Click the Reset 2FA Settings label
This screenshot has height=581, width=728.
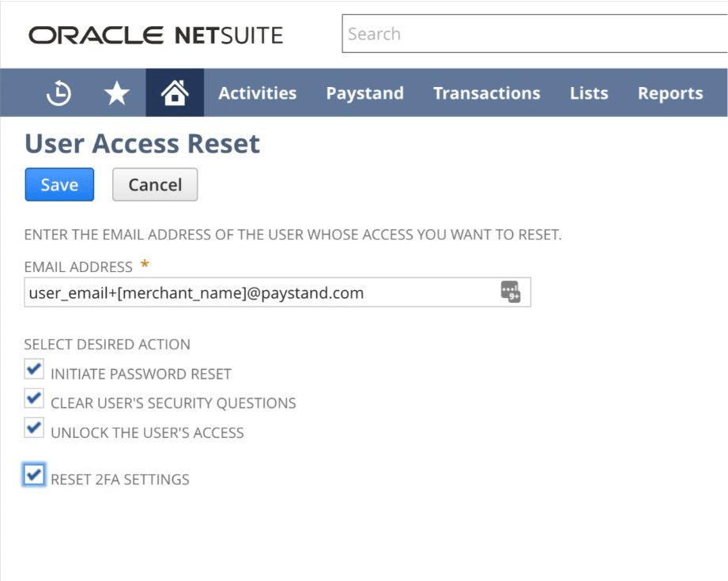(x=120, y=479)
